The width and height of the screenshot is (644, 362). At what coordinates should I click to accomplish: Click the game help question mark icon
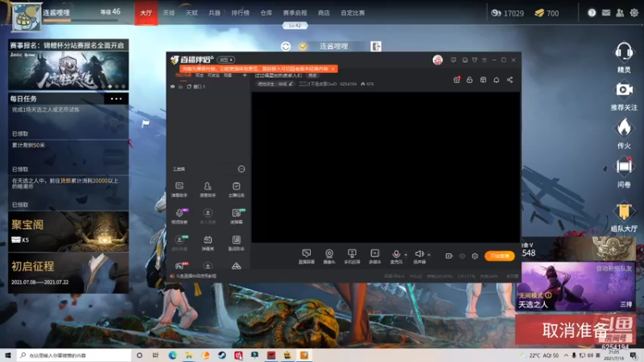pyautogui.click(x=592, y=13)
